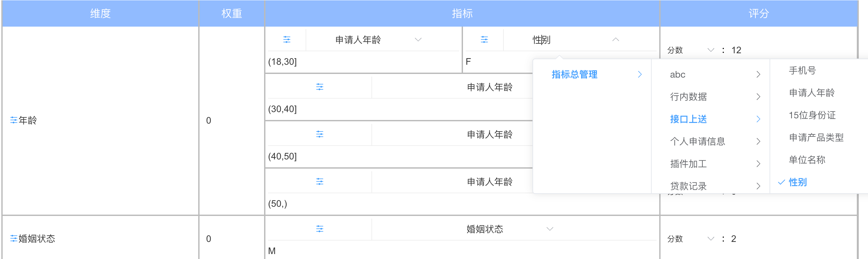Viewport: 868px width, 259px height.
Task: Open the 婚姻状态 indicator dropdown
Action: pos(550,229)
